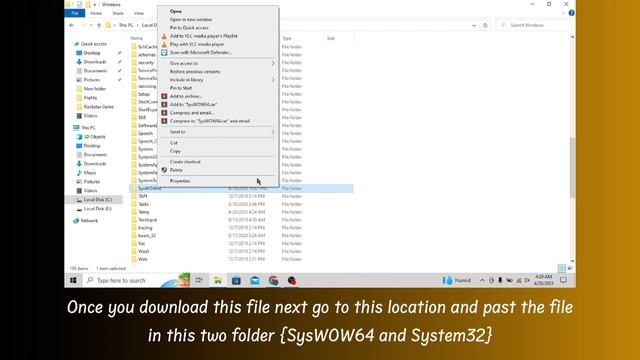Open recent locations dropdown arrow
This screenshot has width=640, height=360.
tap(91, 25)
